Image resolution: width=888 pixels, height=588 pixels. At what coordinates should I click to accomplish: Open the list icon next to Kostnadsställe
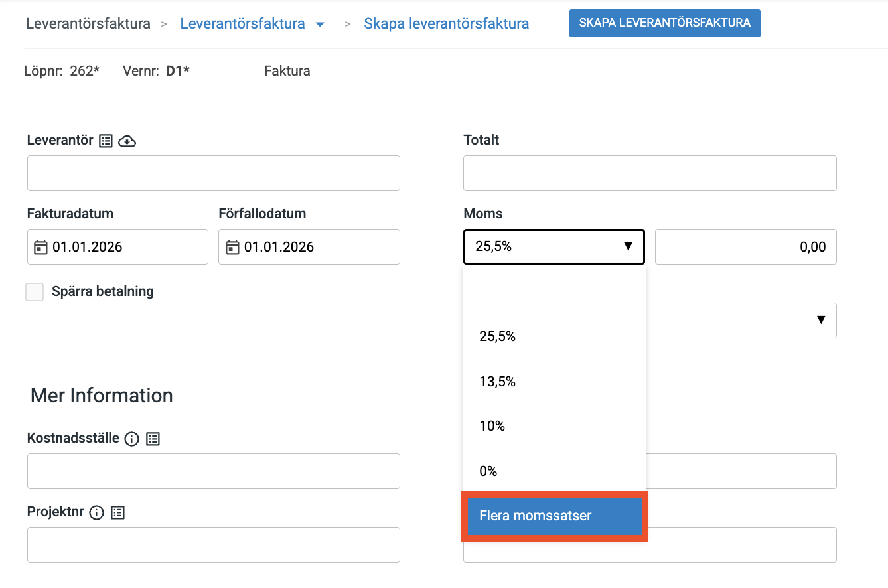[x=153, y=439]
